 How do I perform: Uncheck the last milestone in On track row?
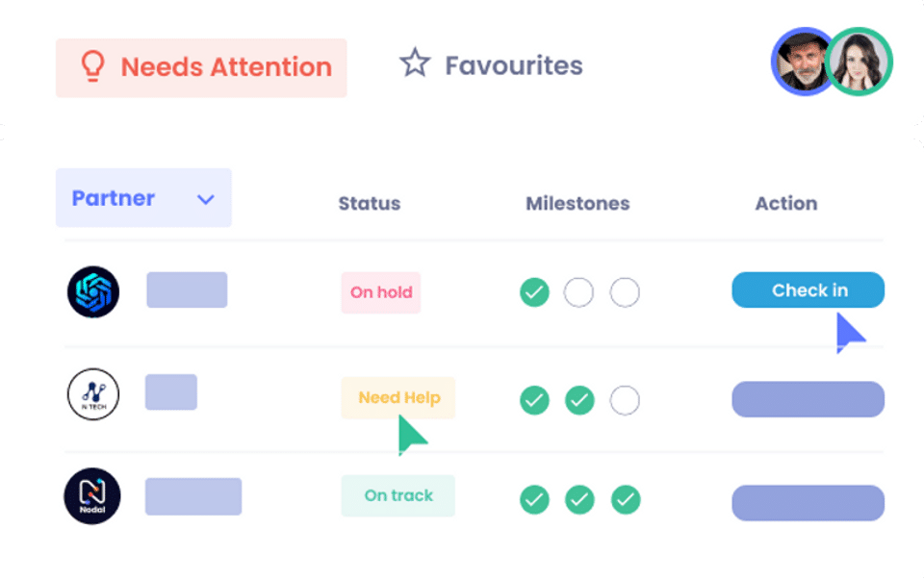click(x=626, y=499)
